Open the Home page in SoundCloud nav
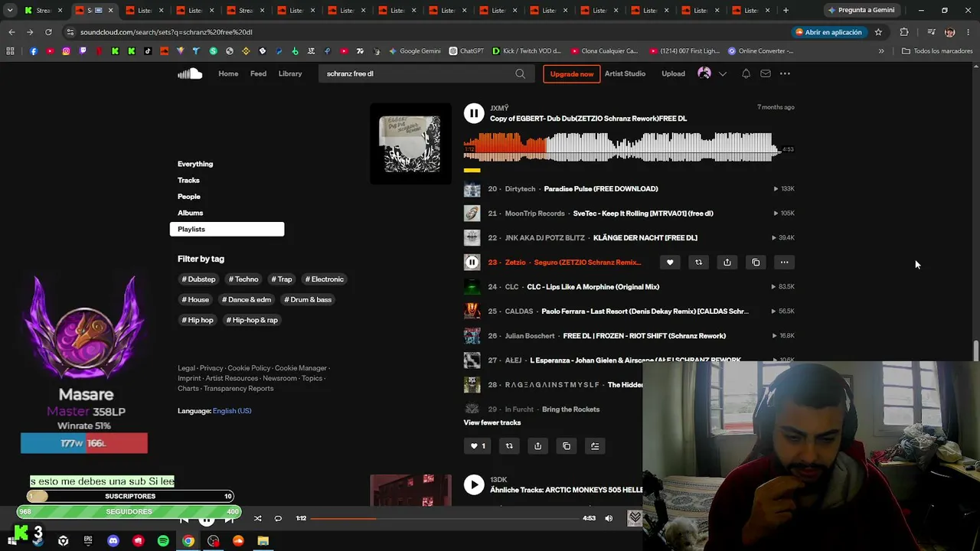 (x=228, y=73)
